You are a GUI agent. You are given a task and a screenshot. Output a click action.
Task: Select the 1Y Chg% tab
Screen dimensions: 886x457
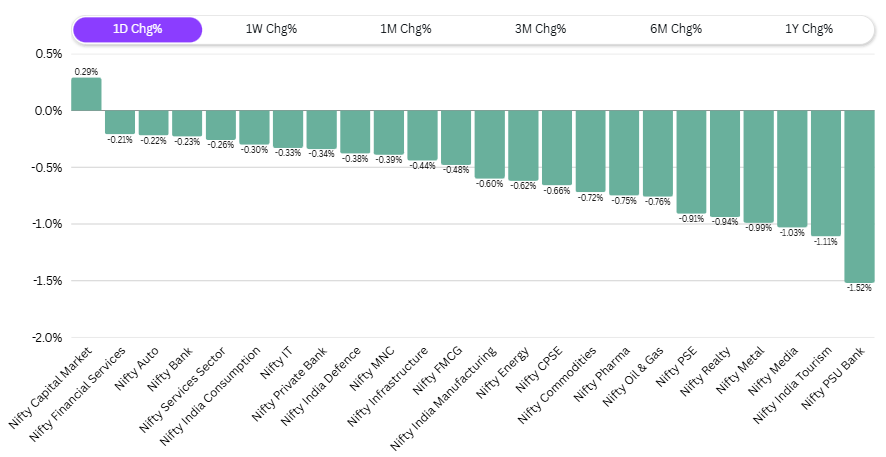pos(809,29)
